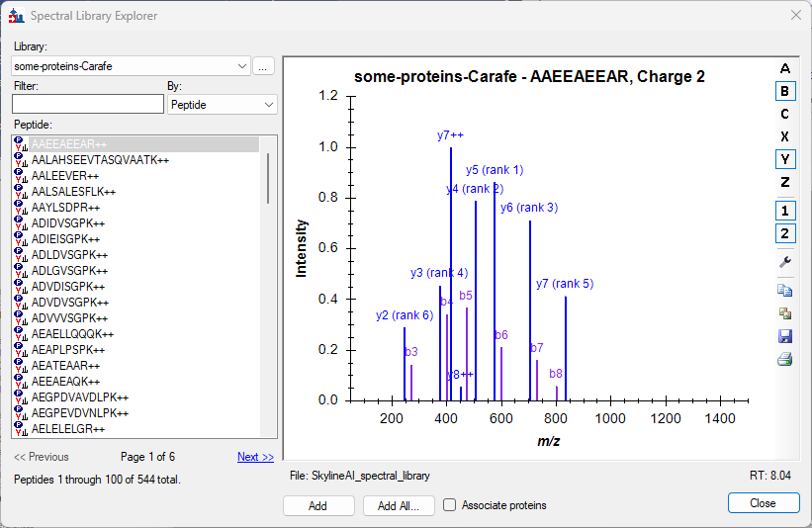Toggle B ions display button

pyautogui.click(x=785, y=91)
